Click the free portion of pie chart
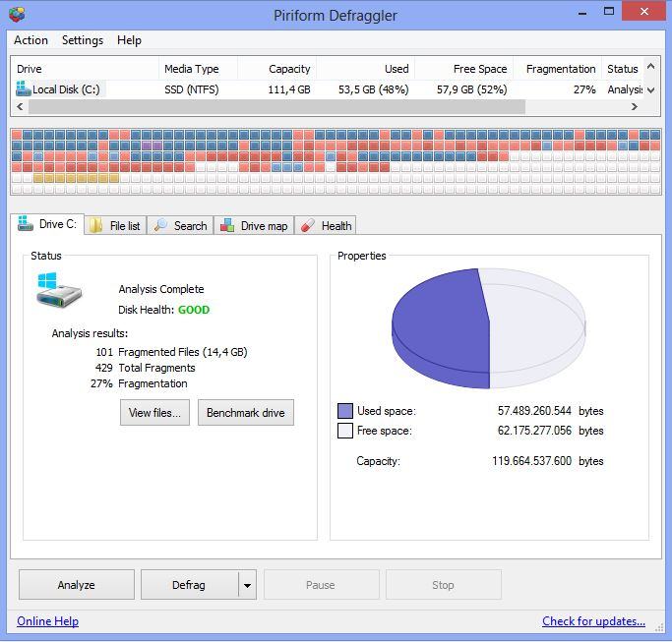 pyautogui.click(x=535, y=327)
